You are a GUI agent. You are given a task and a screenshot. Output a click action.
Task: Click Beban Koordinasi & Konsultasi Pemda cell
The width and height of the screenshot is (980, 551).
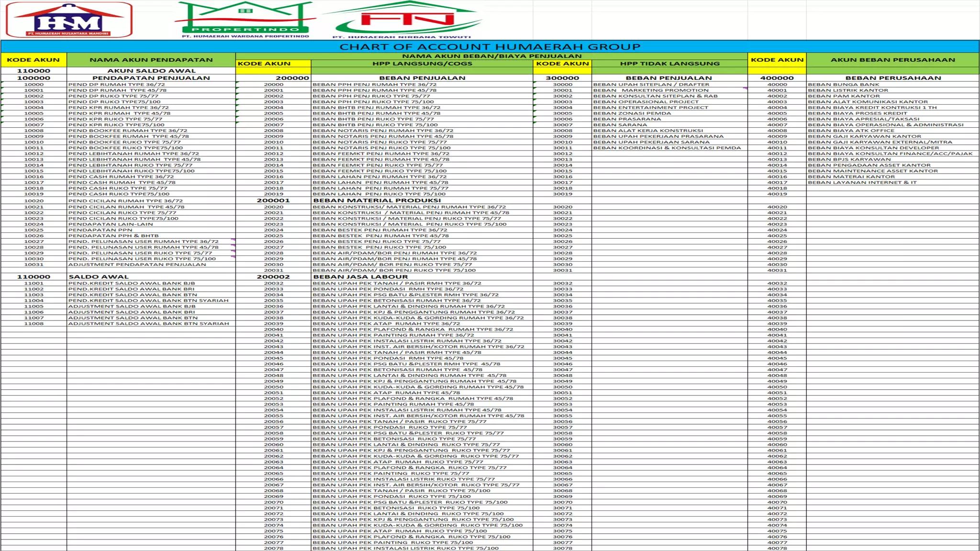(x=667, y=148)
